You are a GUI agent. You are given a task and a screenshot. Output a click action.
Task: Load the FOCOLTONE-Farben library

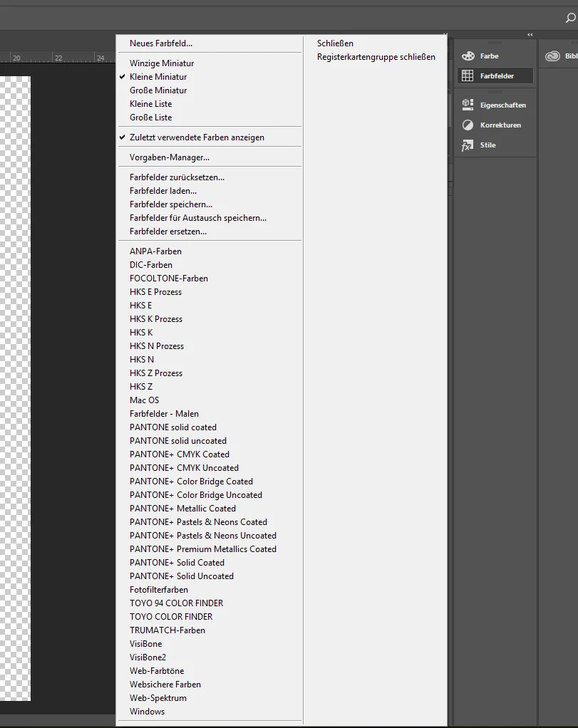[x=169, y=278]
